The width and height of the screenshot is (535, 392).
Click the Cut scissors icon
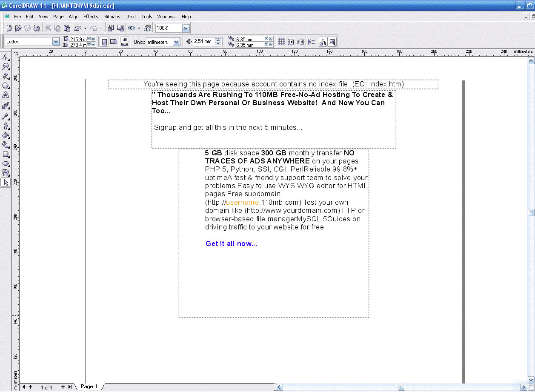click(x=48, y=28)
